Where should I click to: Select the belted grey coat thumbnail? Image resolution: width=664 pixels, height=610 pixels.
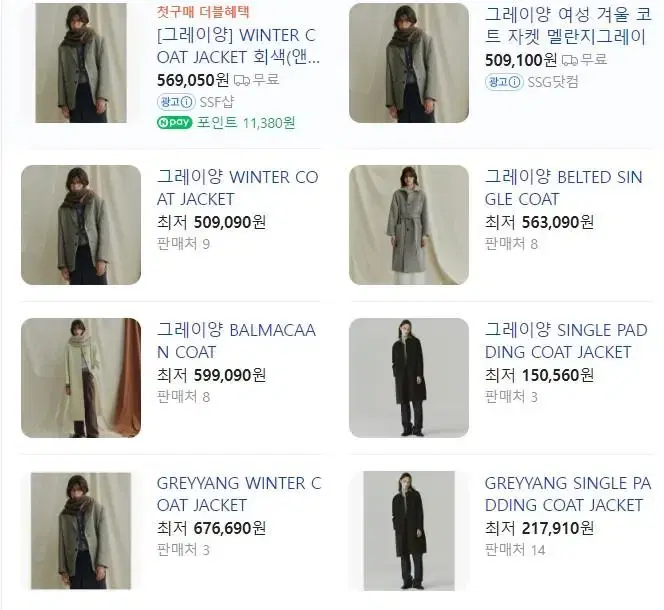(409, 225)
